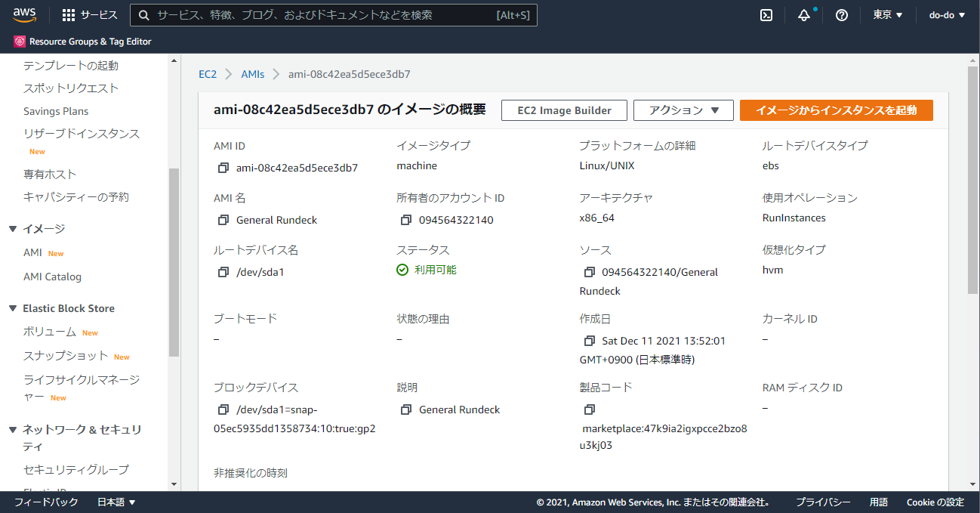Click the sidebar scroll up arrow
The width and height of the screenshot is (980, 513).
(174, 60)
